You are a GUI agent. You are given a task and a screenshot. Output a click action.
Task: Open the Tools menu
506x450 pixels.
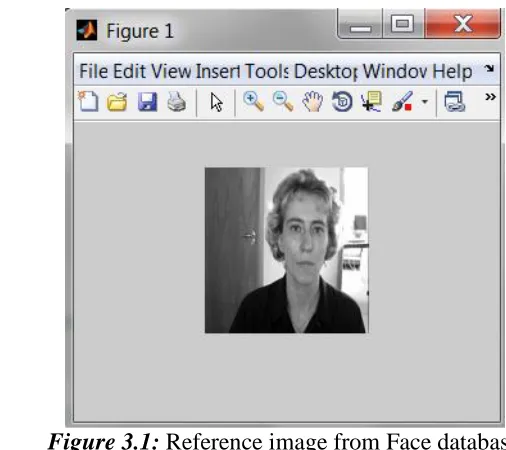click(267, 71)
